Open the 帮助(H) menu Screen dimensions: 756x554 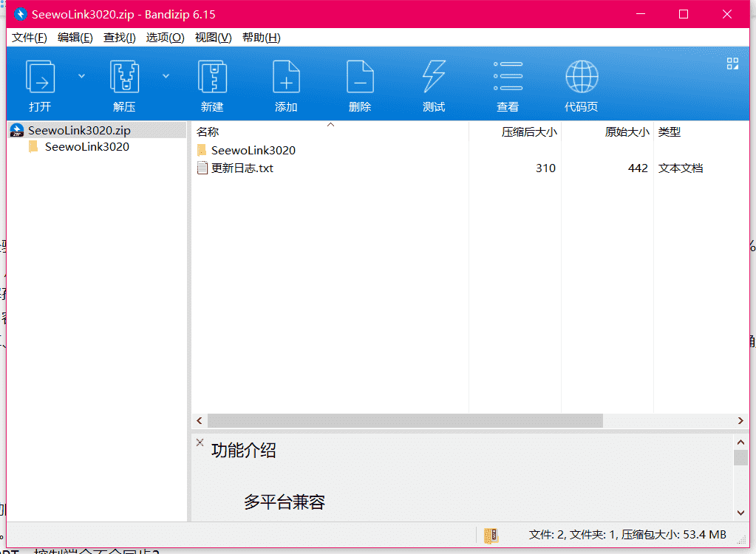pyautogui.click(x=262, y=38)
